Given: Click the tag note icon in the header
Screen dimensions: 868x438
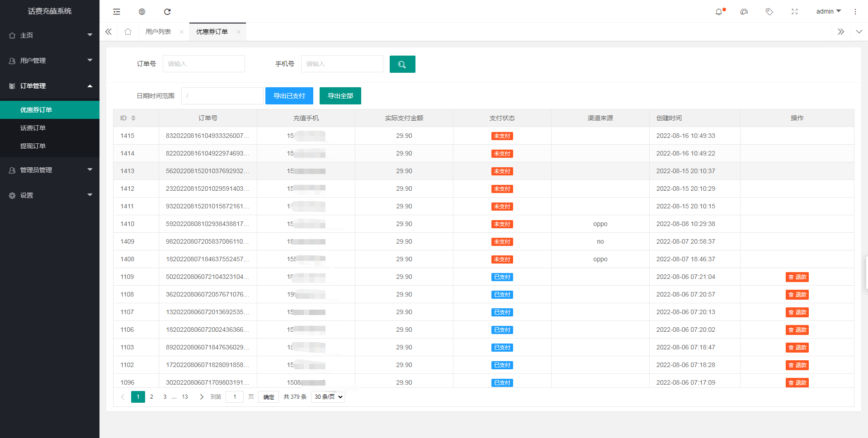Looking at the screenshot, I should pyautogui.click(x=769, y=12).
